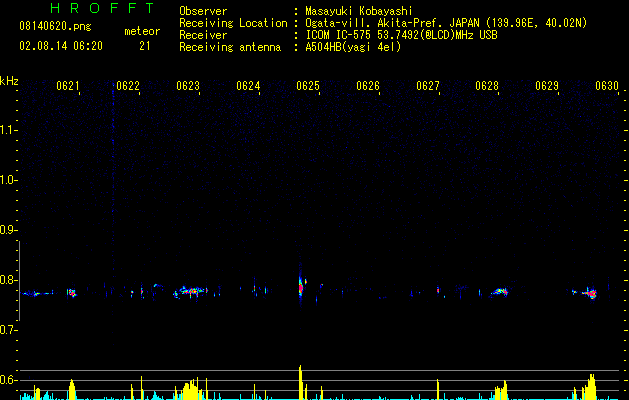Click the strong meteor echo just before 0625
The width and height of the screenshot is (629, 400).
coord(302,285)
